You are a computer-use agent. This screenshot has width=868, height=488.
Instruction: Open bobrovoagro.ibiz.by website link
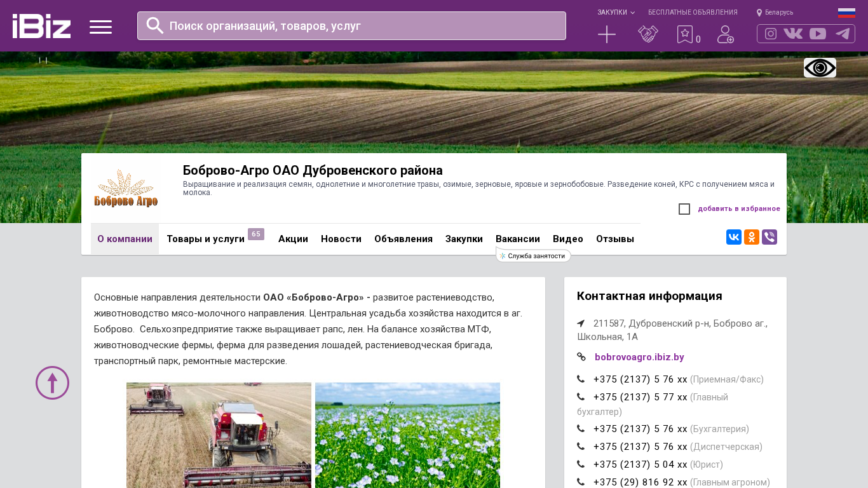point(639,357)
